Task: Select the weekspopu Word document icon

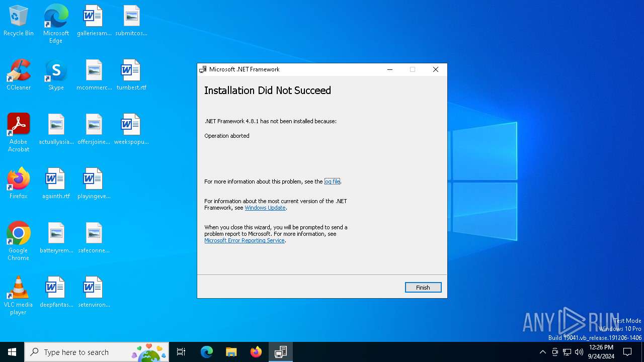Action: click(x=131, y=130)
